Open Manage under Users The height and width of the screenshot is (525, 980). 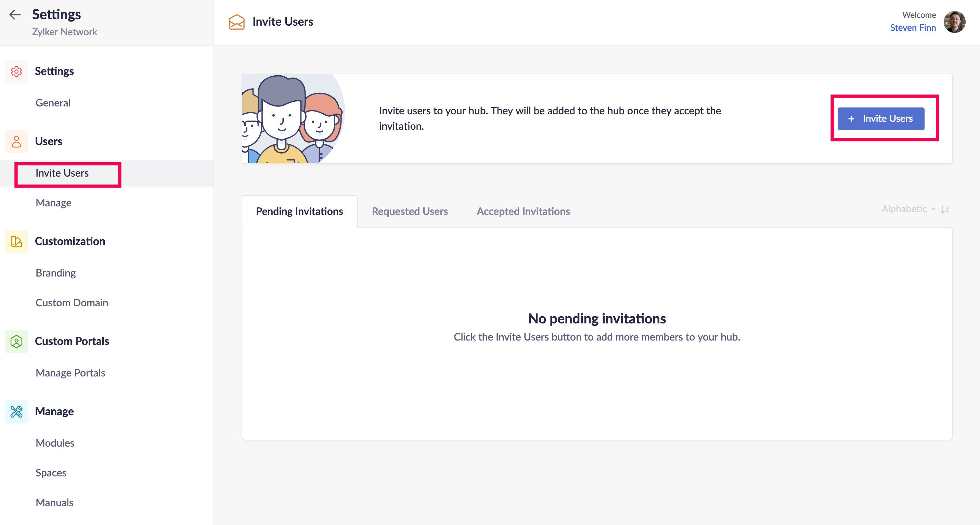[53, 203]
